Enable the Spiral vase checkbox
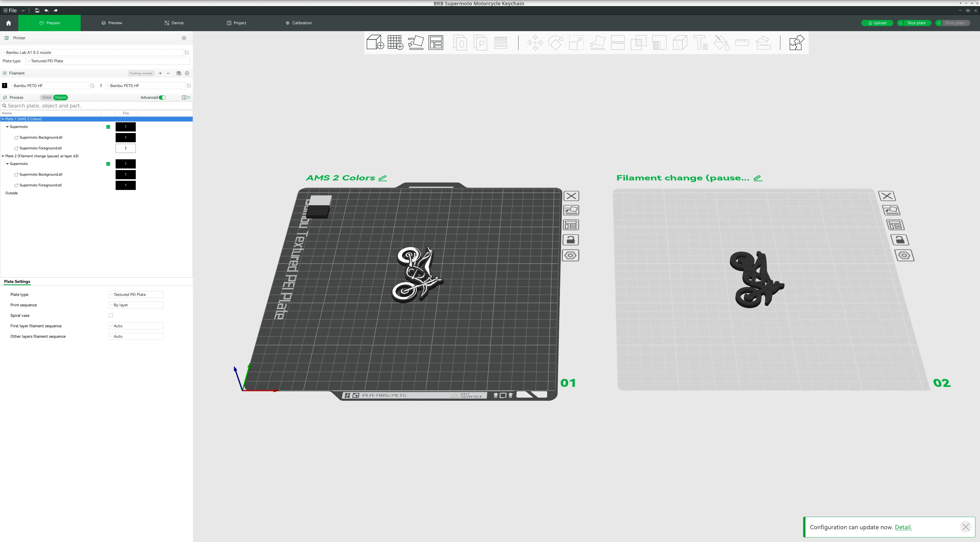This screenshot has height=542, width=980. coord(111,315)
